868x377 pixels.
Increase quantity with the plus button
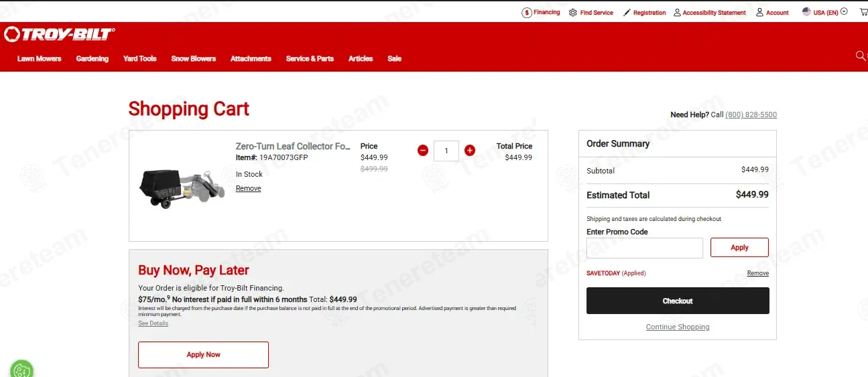pos(470,151)
